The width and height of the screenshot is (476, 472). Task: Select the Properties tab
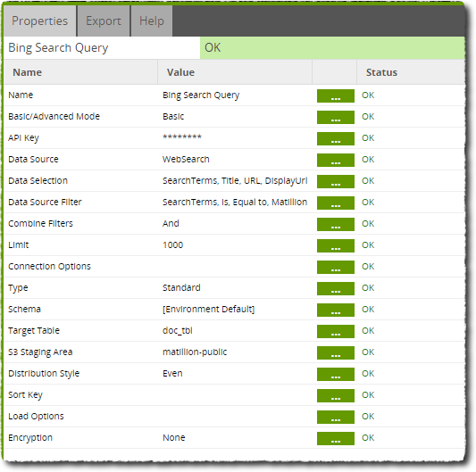point(40,21)
